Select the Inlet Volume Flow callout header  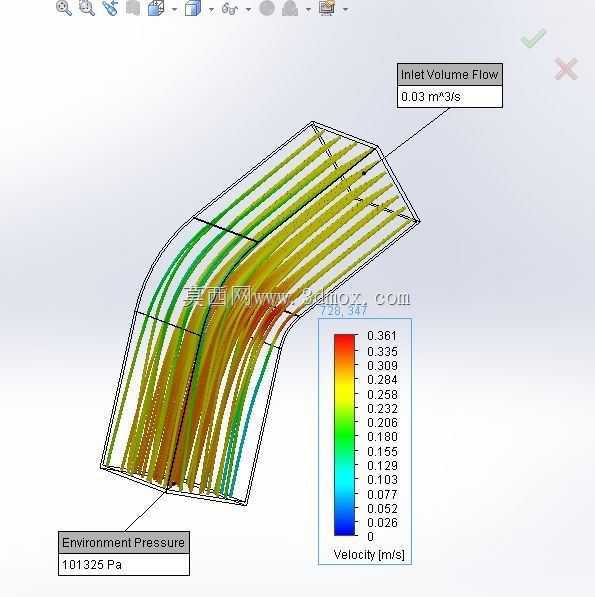pyautogui.click(x=450, y=74)
